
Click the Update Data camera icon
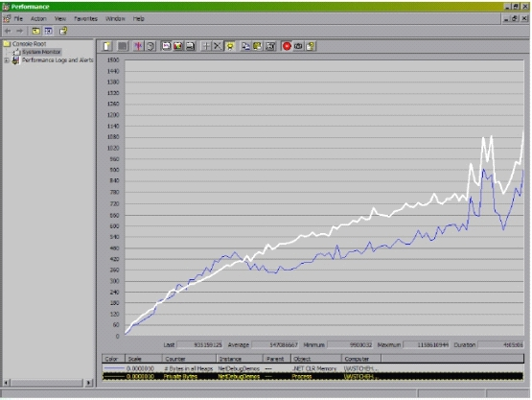[x=298, y=46]
